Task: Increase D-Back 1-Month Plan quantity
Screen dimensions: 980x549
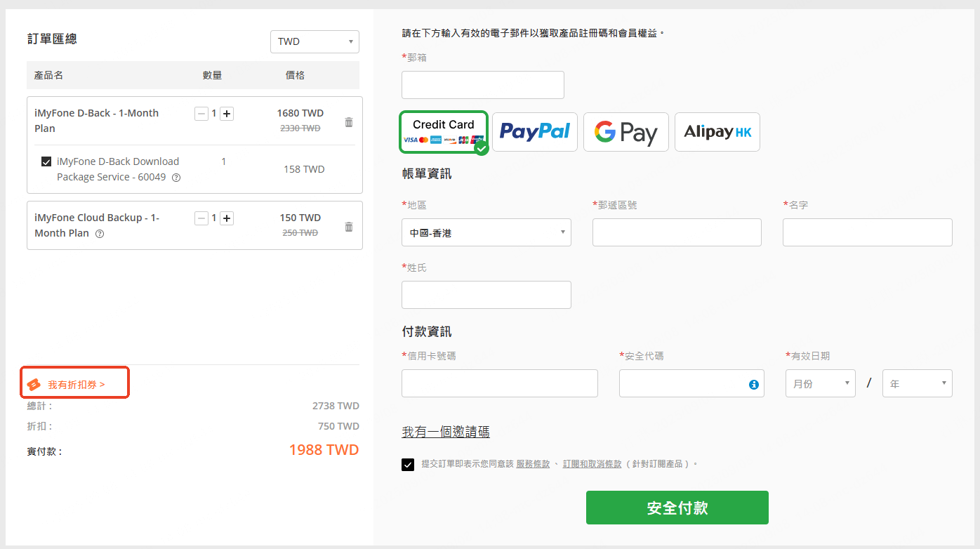Action: (227, 114)
